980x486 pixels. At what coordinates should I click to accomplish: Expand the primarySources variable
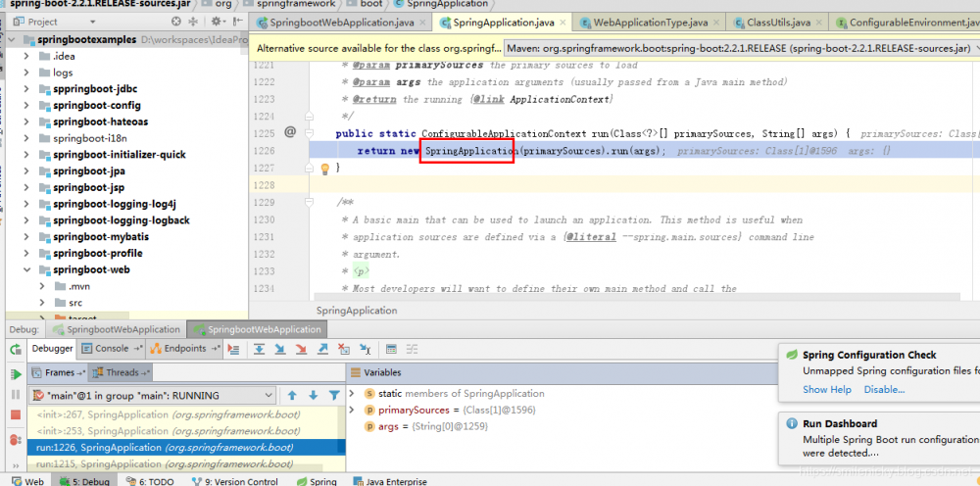coord(352,410)
